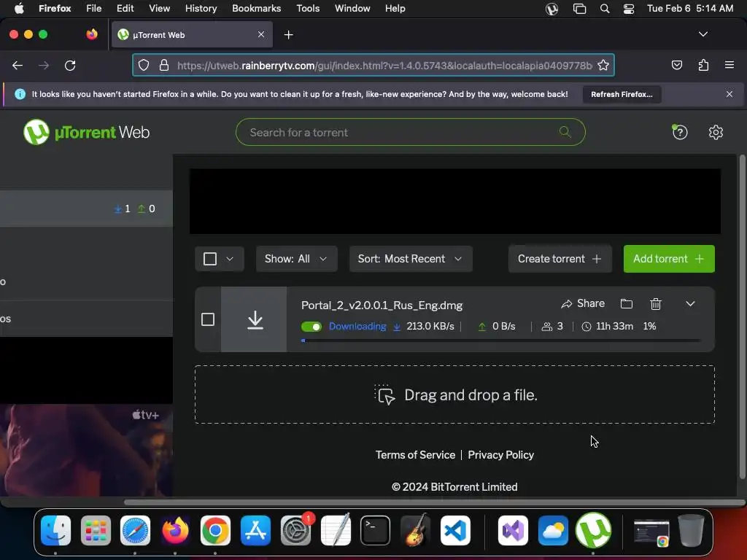
Task: Click the µTorrent Web logo
Action: coord(87,132)
